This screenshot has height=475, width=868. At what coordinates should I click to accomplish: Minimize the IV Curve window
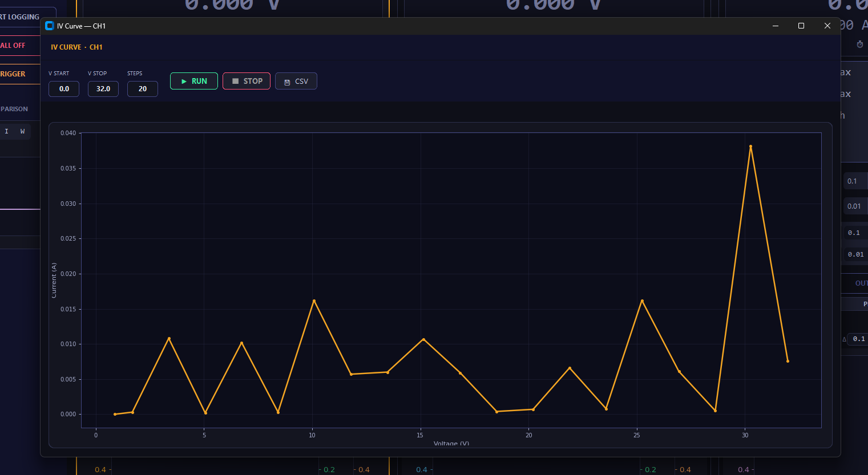(776, 26)
